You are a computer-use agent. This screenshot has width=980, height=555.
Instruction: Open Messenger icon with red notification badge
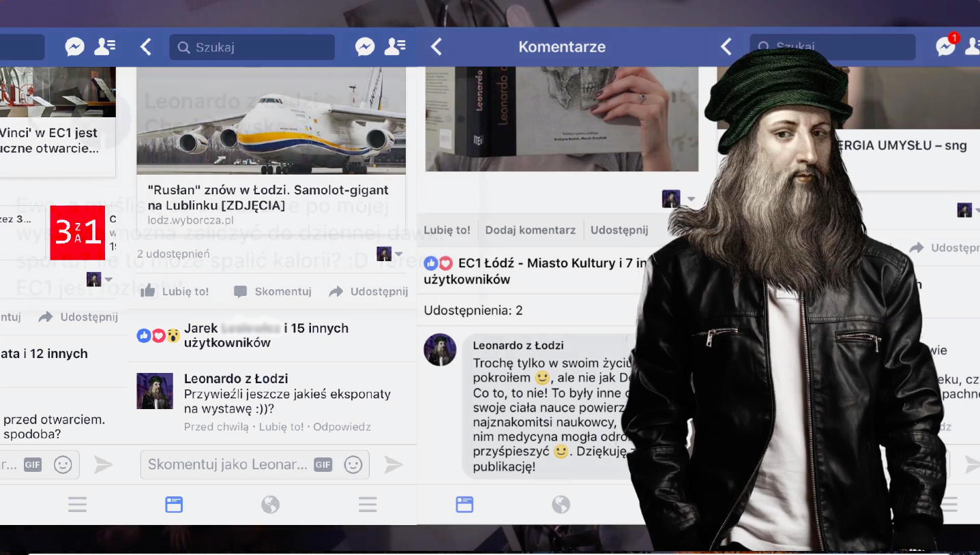(946, 46)
